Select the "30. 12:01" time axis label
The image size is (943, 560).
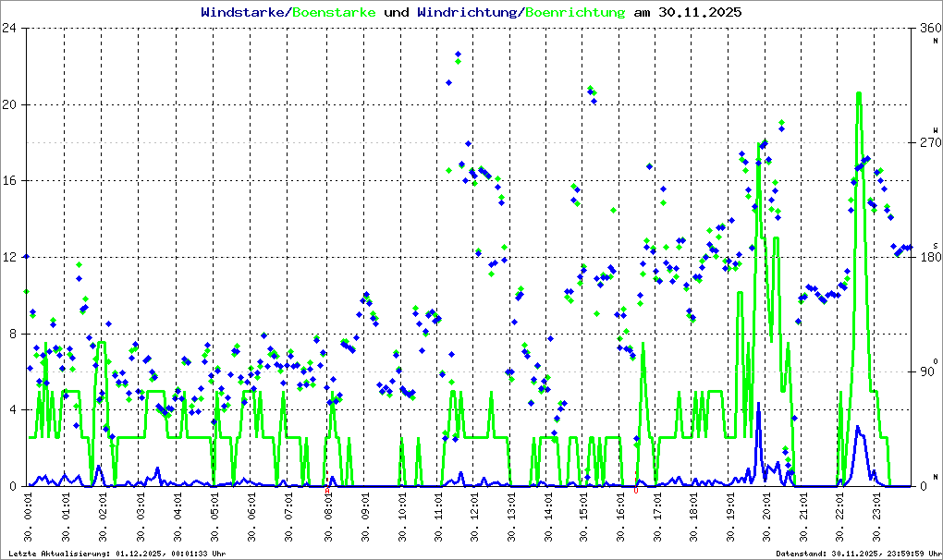point(473,517)
